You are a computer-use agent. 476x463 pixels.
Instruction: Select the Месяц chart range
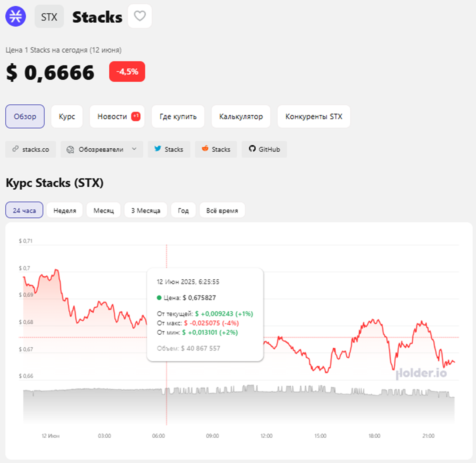pyautogui.click(x=103, y=210)
